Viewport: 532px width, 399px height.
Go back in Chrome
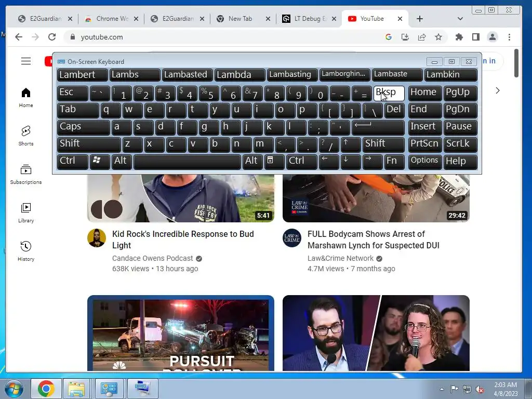pyautogui.click(x=19, y=37)
